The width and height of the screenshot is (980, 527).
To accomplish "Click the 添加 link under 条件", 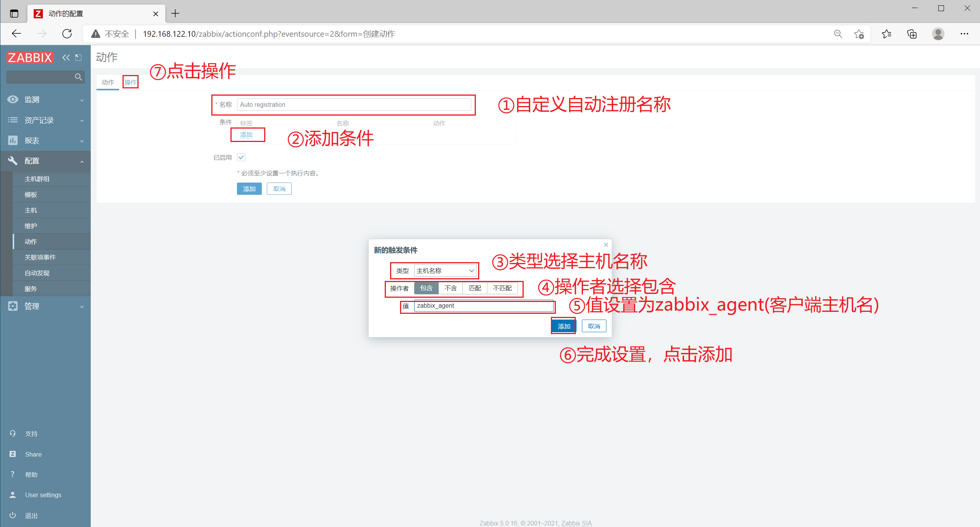I will [x=246, y=135].
